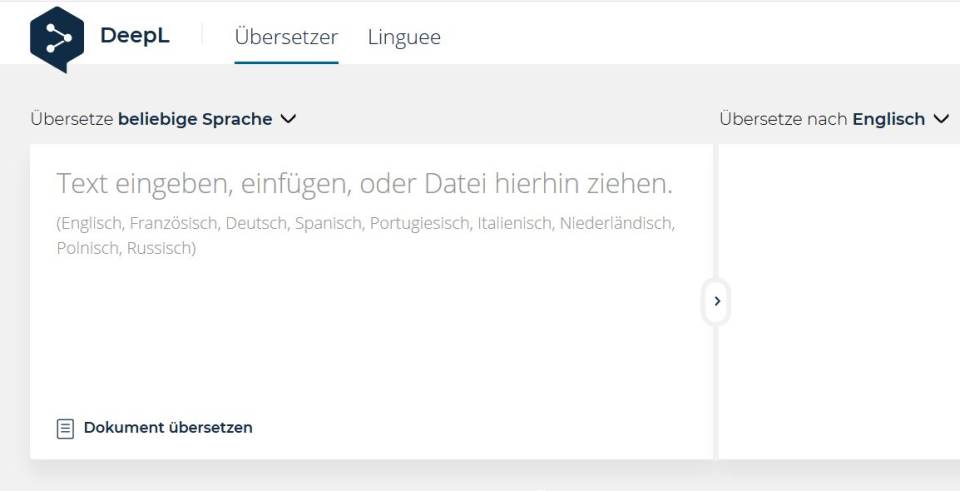Open the Linguee tab
The height and width of the screenshot is (491, 960).
pos(404,37)
